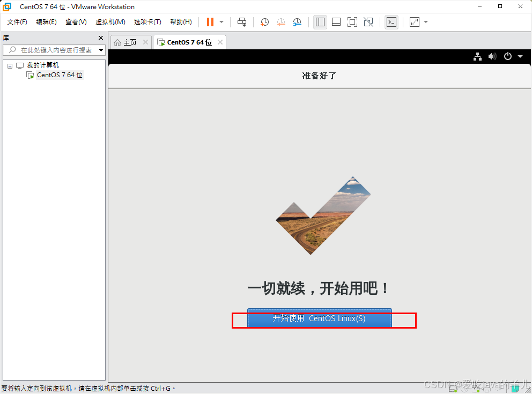Select 我的计算机 in the library tree
532x394 pixels.
(x=43, y=65)
